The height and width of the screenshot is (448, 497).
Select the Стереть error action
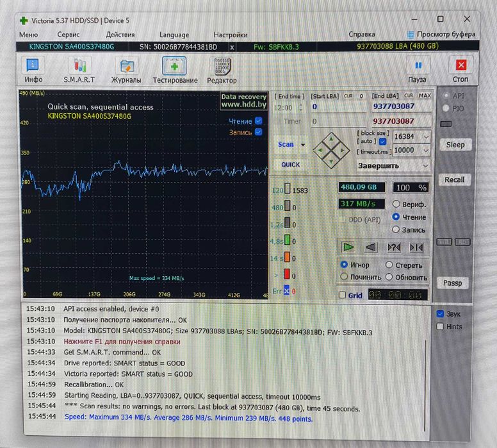(389, 265)
